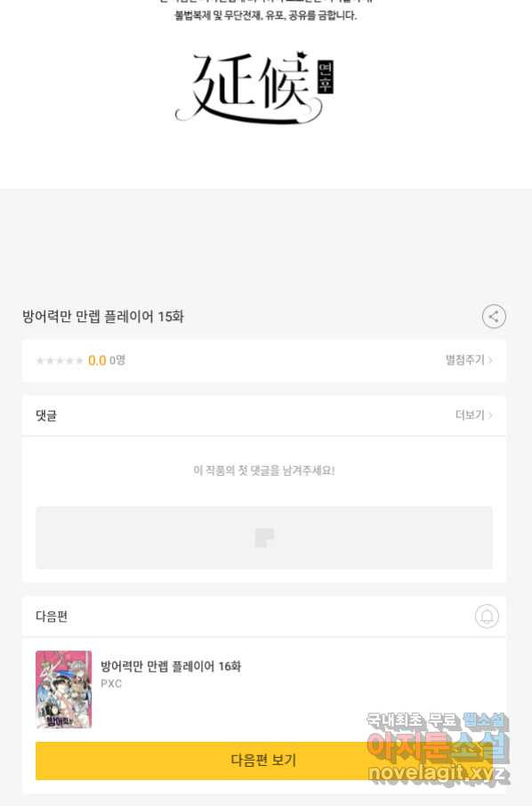The width and height of the screenshot is (532, 806).
Task: Click the gray rating stars
Action: click(x=60, y=360)
